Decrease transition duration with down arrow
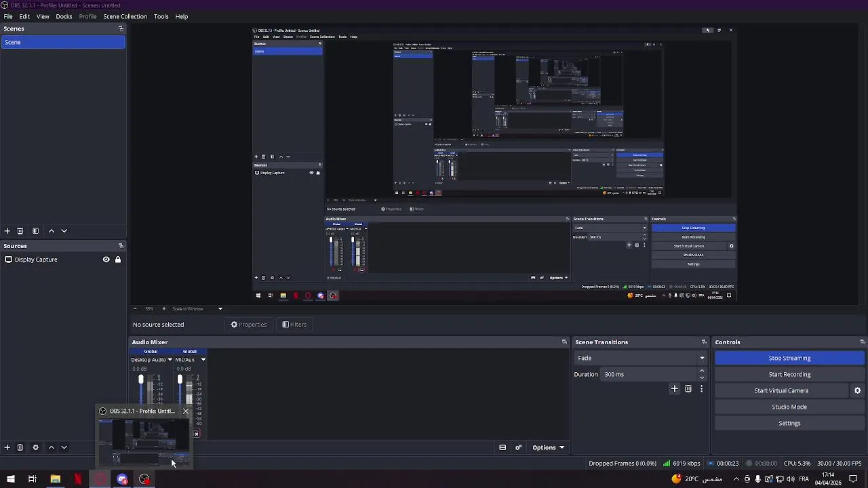This screenshot has height=488, width=868. [702, 378]
